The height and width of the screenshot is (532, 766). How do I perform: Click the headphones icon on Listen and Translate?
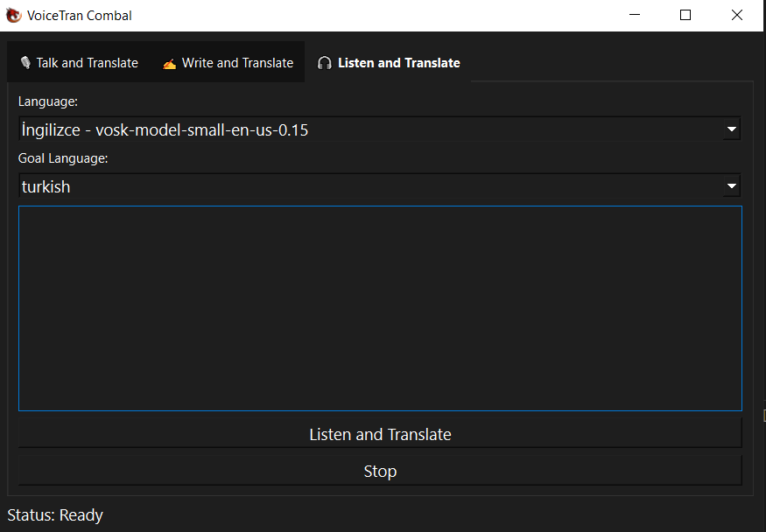pyautogui.click(x=324, y=62)
